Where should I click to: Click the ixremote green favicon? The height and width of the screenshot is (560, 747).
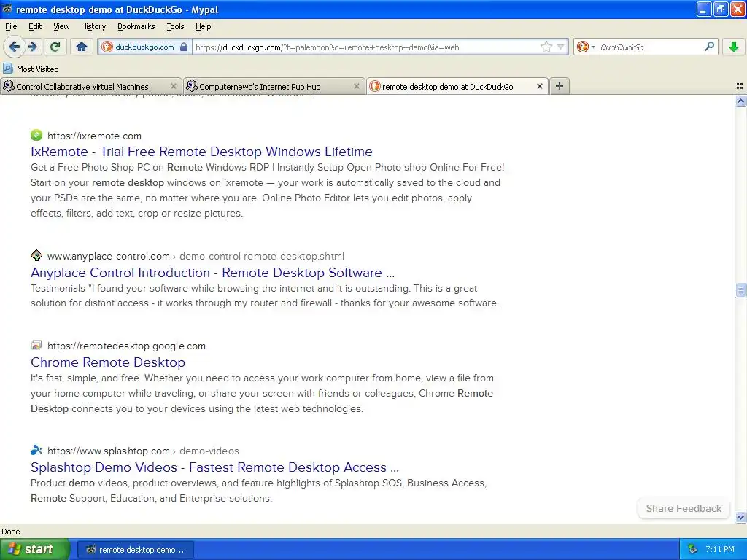36,135
